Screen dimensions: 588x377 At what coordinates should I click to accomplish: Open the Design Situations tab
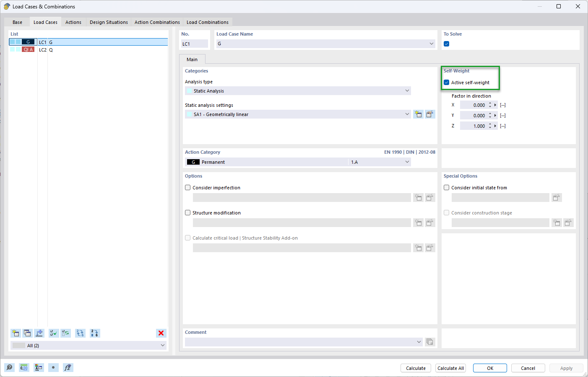point(109,22)
